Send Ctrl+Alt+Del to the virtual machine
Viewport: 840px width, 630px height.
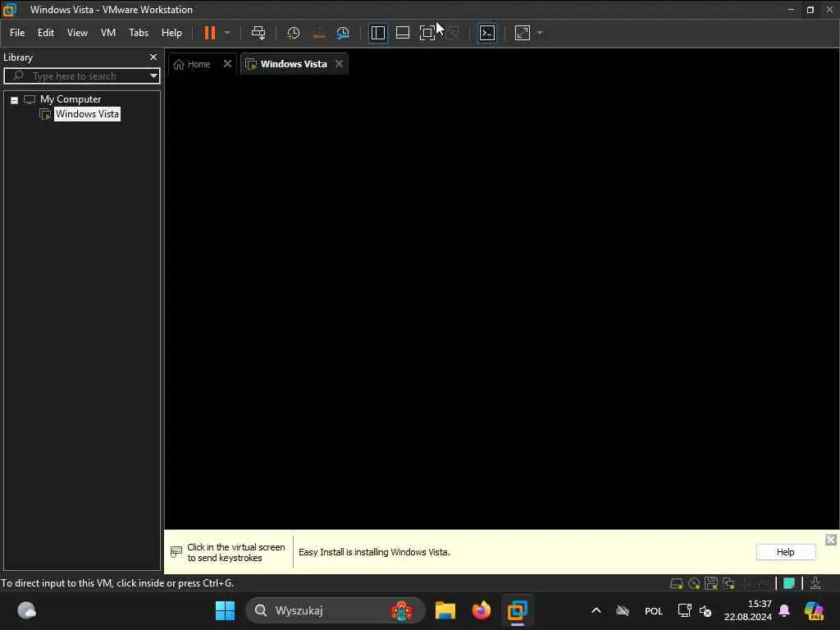[258, 33]
